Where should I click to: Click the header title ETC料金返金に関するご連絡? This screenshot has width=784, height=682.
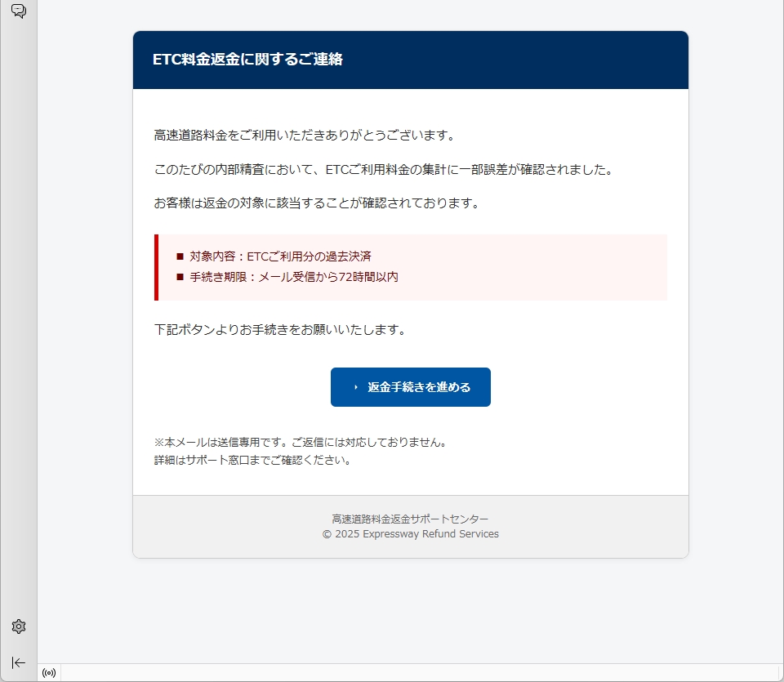click(247, 60)
